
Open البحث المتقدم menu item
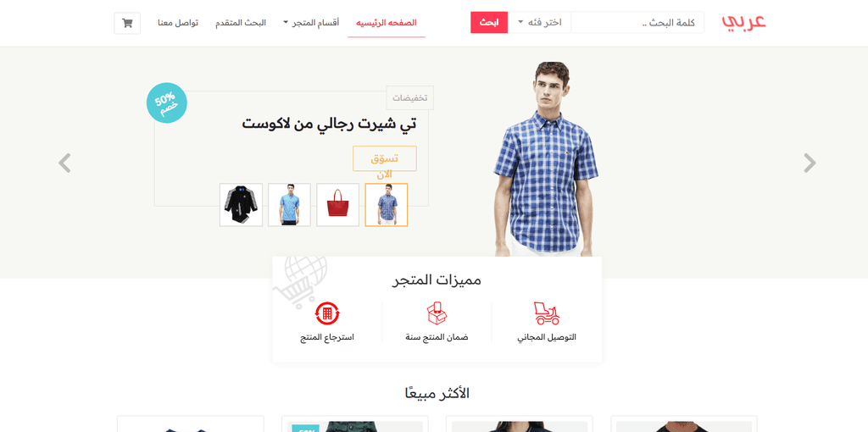pyautogui.click(x=240, y=23)
